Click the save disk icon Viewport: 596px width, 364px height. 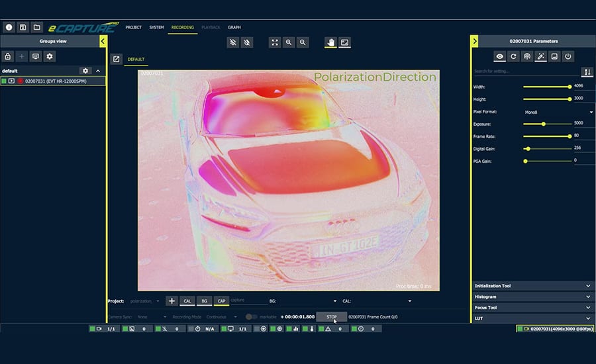[x=23, y=27]
